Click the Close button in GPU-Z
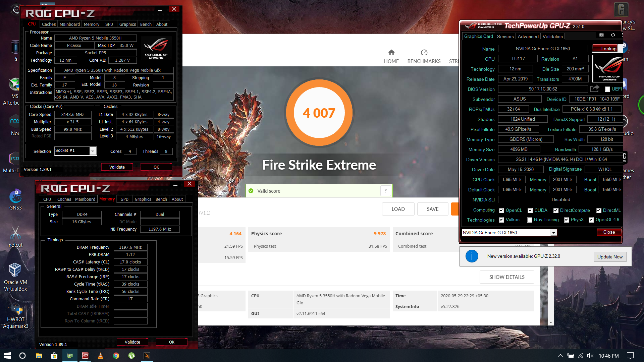Image resolution: width=644 pixels, height=362 pixels. click(609, 232)
